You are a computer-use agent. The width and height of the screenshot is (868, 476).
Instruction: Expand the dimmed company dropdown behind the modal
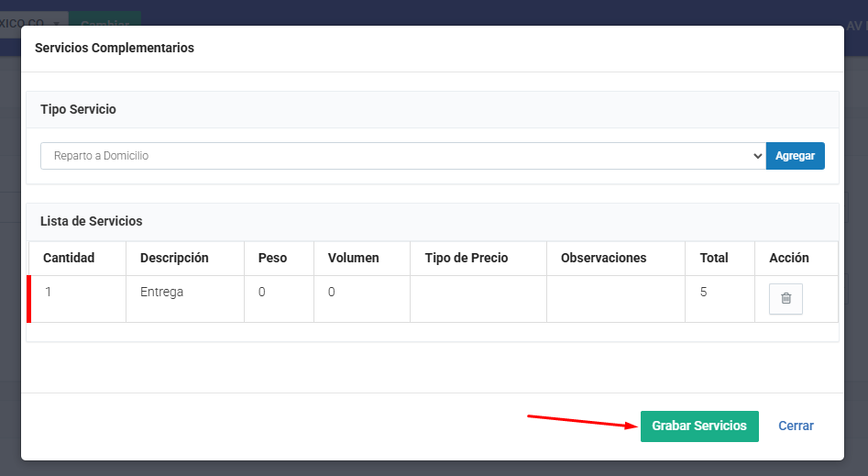(33, 22)
